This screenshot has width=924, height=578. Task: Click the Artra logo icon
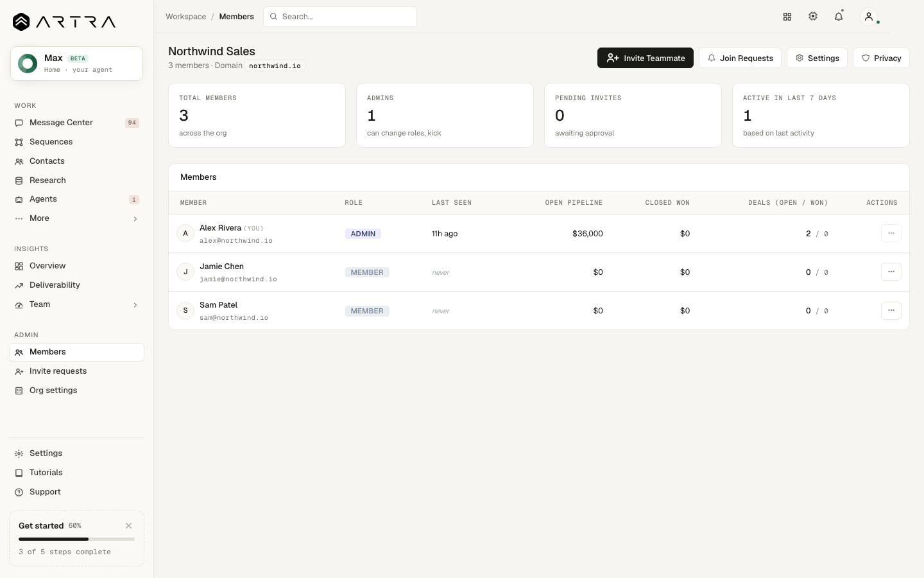[x=21, y=22]
